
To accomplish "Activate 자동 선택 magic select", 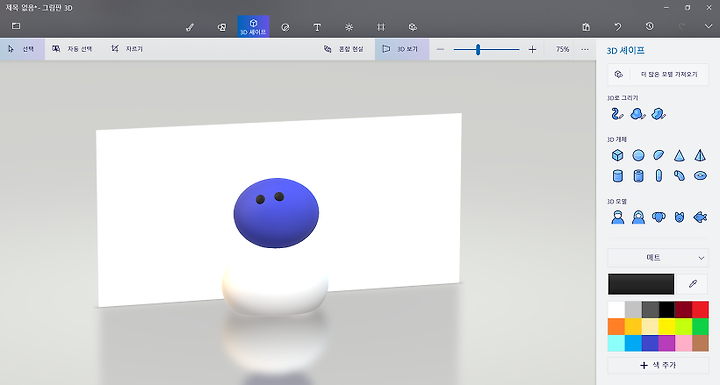I will pyautogui.click(x=72, y=49).
